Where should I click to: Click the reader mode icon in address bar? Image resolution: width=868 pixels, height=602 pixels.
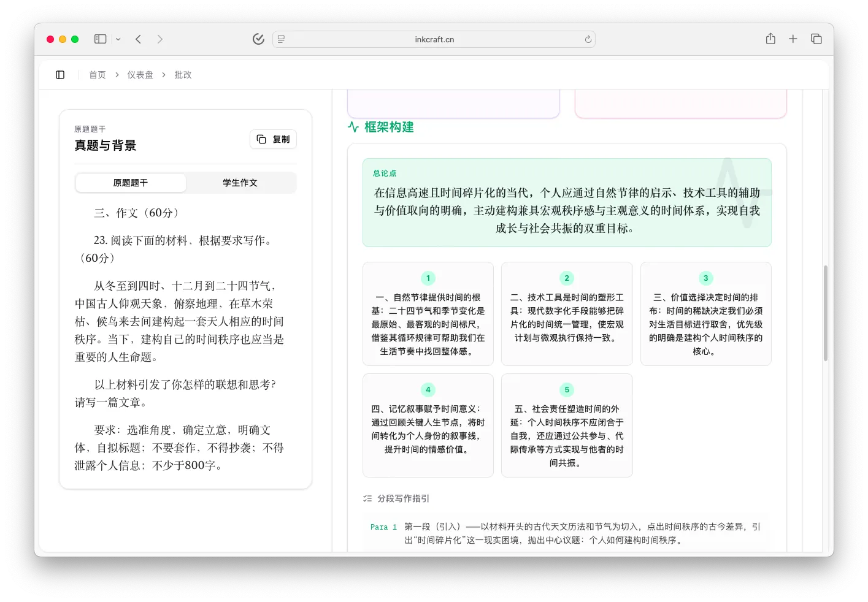[x=280, y=39]
